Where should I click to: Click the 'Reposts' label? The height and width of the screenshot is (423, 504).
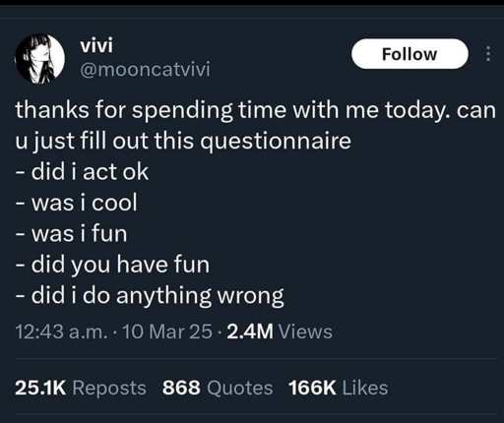(109, 389)
